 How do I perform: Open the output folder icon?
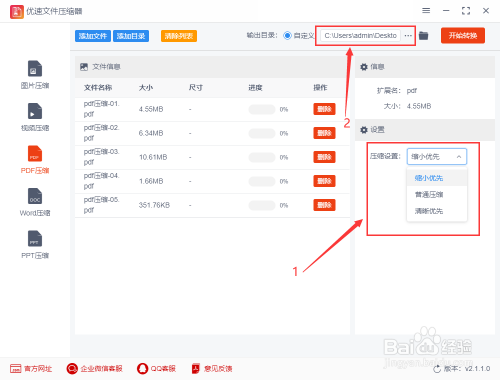click(x=423, y=35)
